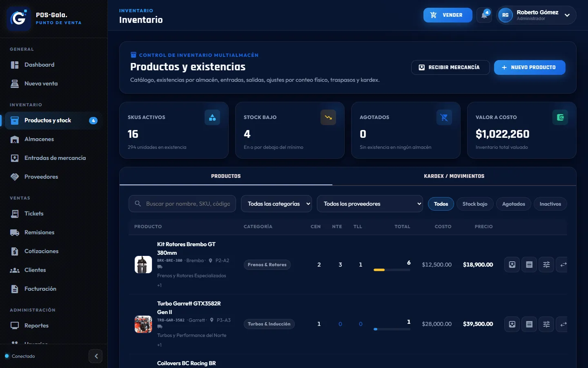The width and height of the screenshot is (588, 368).
Task: Click SKU code BRK-BRE-380
Action: tap(170, 260)
